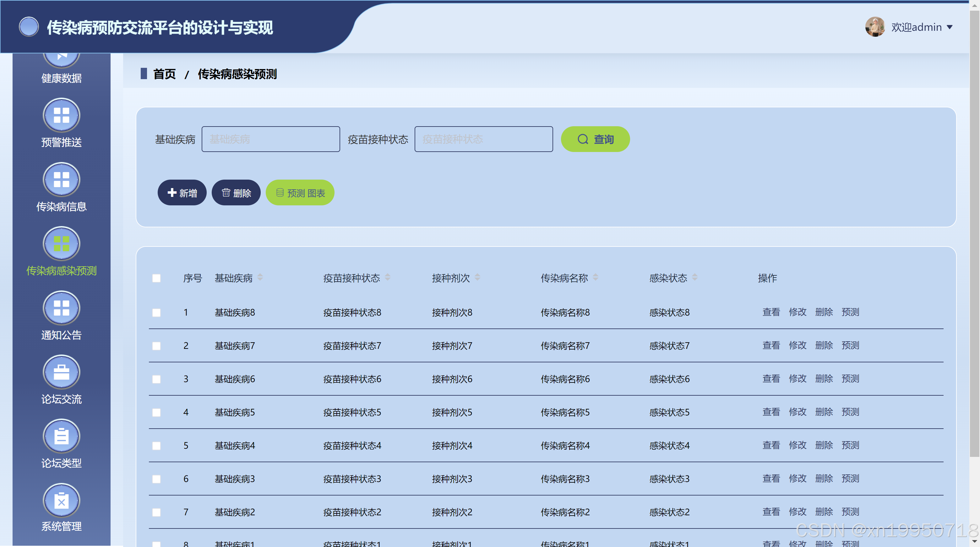Click the platform title 传染病预防交流平台的设计与实现

click(160, 27)
